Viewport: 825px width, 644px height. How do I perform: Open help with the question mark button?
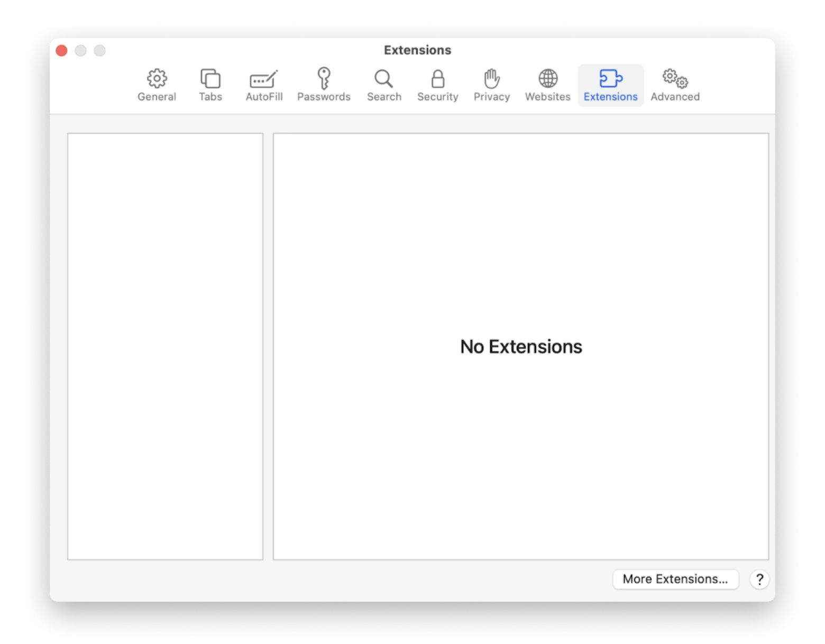759,579
